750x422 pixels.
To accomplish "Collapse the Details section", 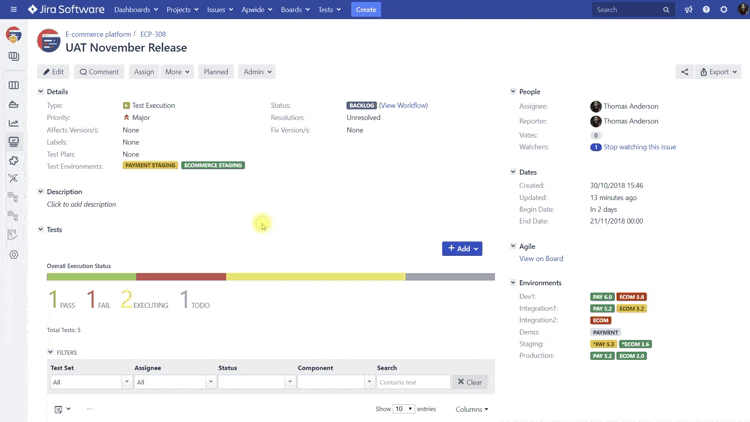I will [41, 92].
